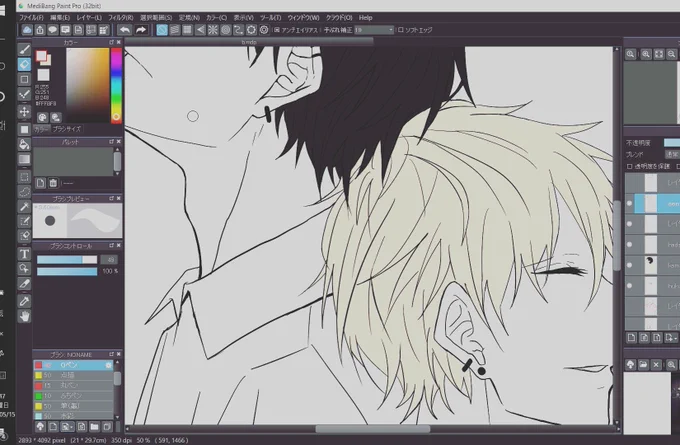Switch to the ブラシサイズ tab
This screenshot has height=445, width=680.
click(x=67, y=129)
